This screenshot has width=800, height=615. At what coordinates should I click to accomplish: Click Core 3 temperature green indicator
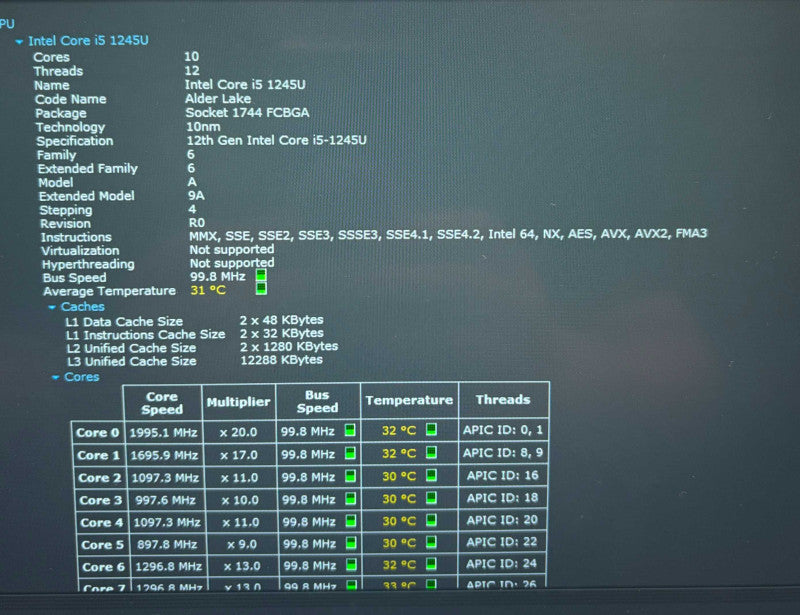point(431,498)
